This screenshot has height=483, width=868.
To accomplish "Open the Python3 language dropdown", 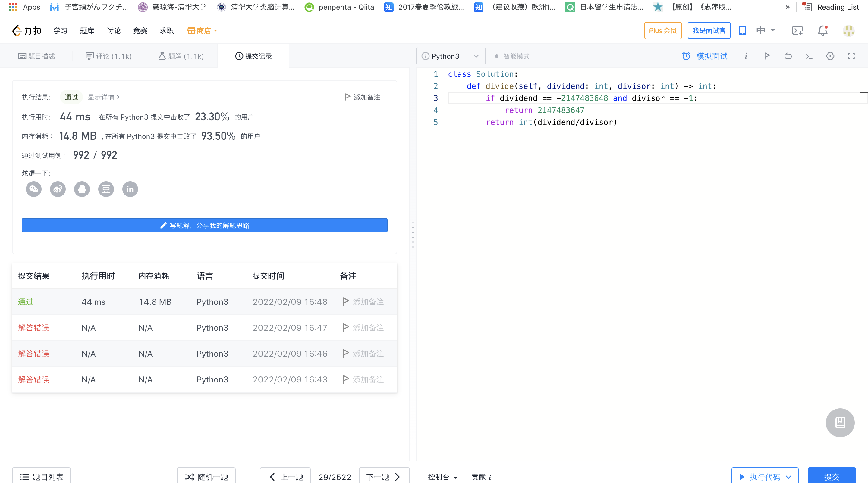I will pyautogui.click(x=451, y=56).
